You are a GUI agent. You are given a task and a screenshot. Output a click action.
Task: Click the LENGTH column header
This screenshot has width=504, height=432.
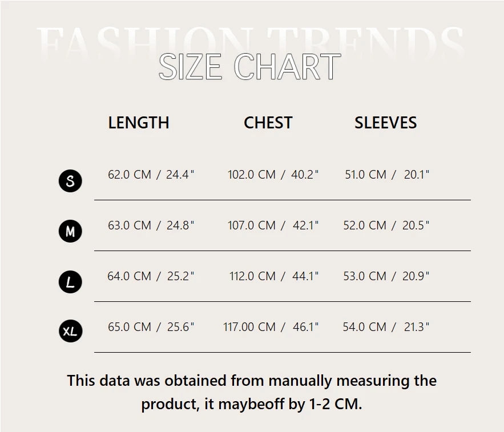coord(139,123)
